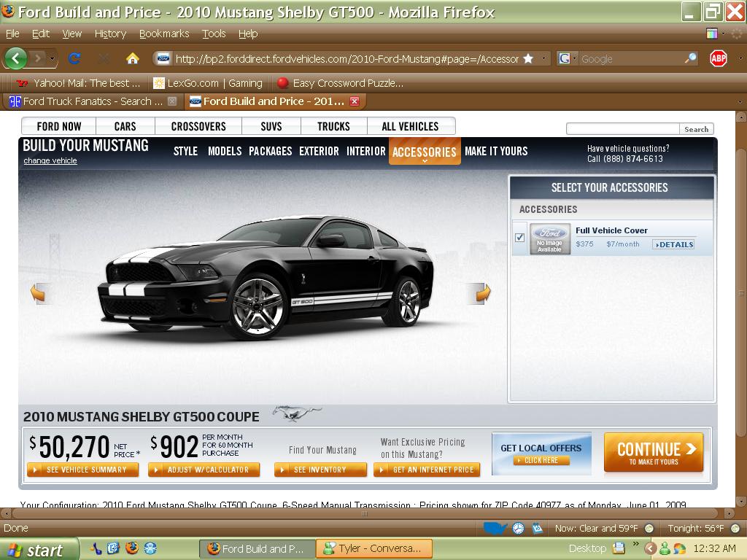View Details for Full Vehicle Cover
The height and width of the screenshot is (560, 747).
coord(673,244)
